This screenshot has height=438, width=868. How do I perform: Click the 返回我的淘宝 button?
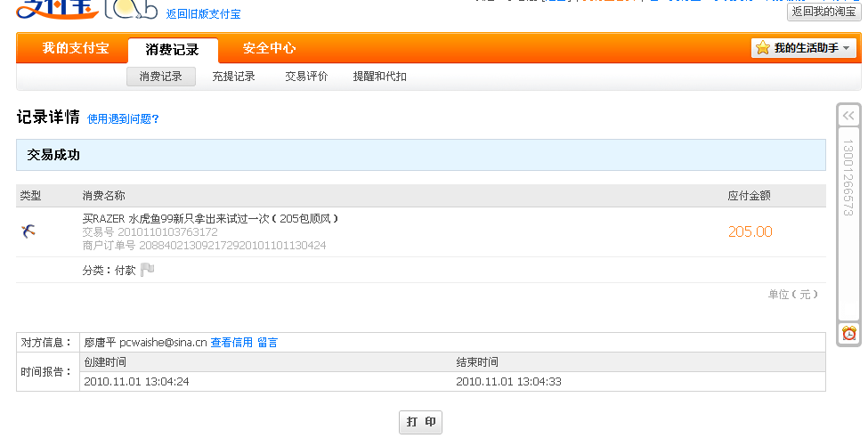[x=823, y=11]
